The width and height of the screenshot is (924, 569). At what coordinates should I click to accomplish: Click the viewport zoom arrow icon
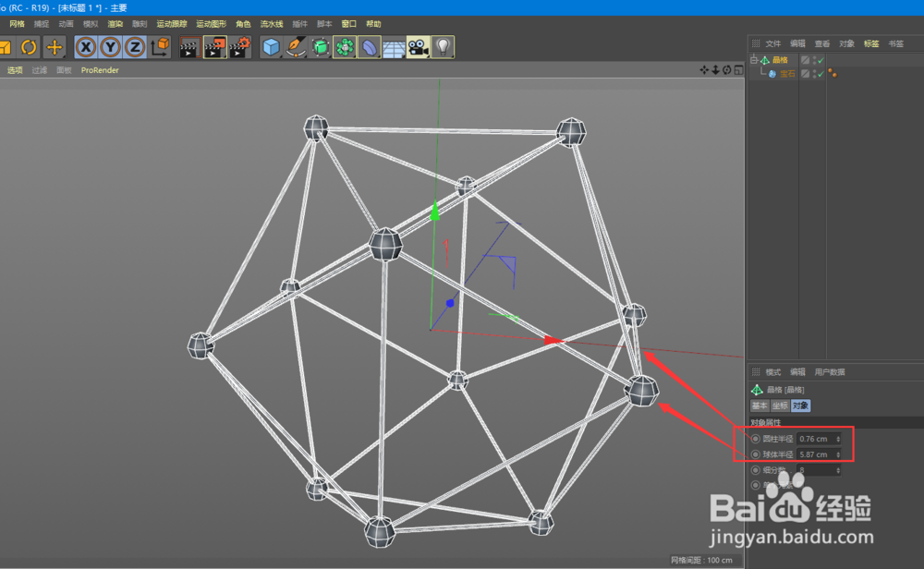(x=715, y=70)
